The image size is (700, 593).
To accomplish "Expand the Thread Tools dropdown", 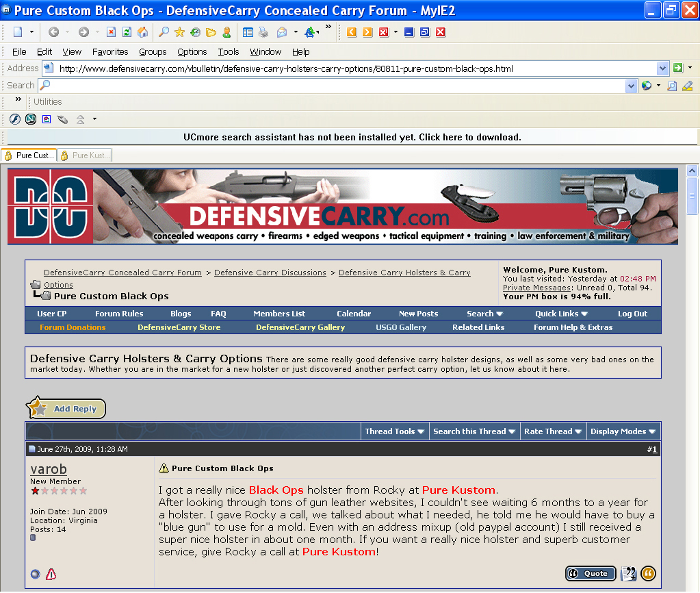I will (395, 431).
